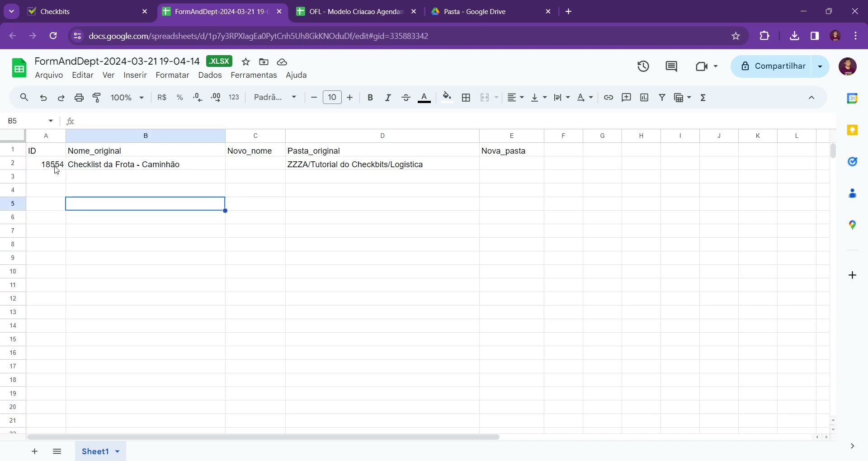This screenshot has width=868, height=461.
Task: Open the zoom 100% dropdown
Action: 127,98
